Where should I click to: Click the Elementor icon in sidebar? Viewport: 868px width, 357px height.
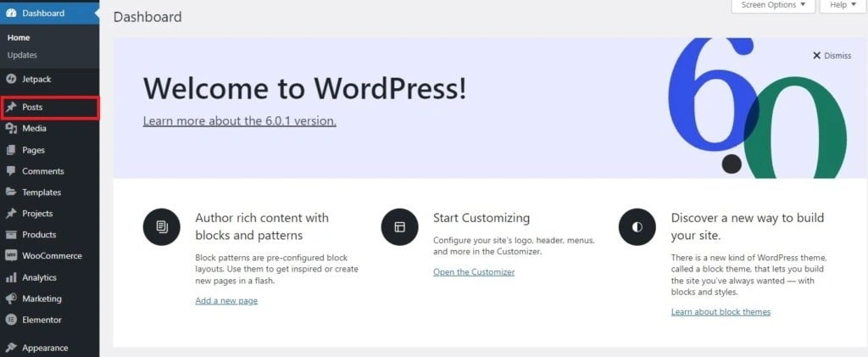click(11, 320)
